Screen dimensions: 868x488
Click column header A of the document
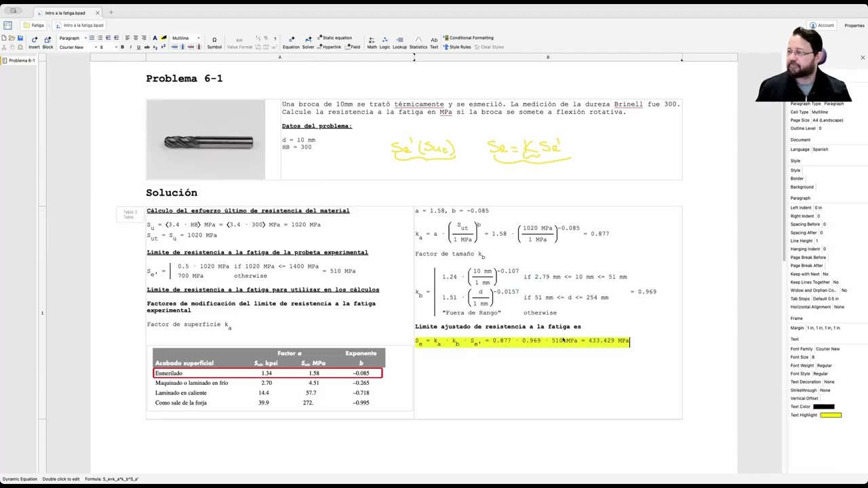[279, 57]
